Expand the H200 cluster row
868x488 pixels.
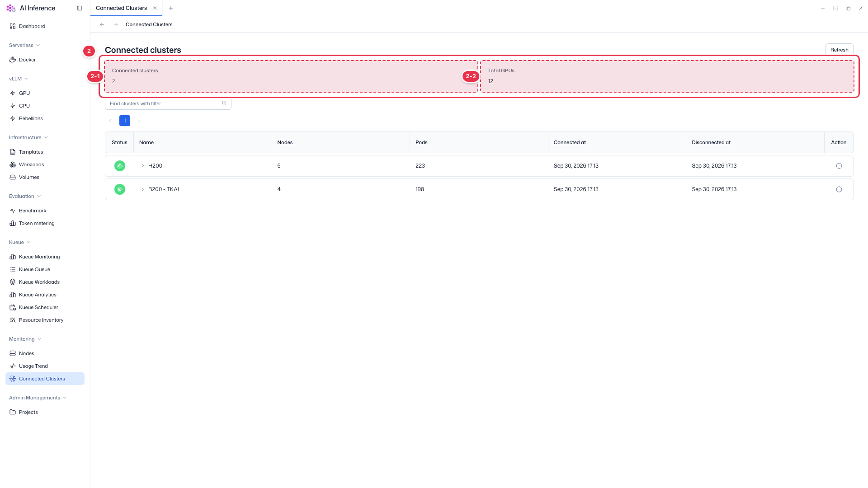point(143,166)
